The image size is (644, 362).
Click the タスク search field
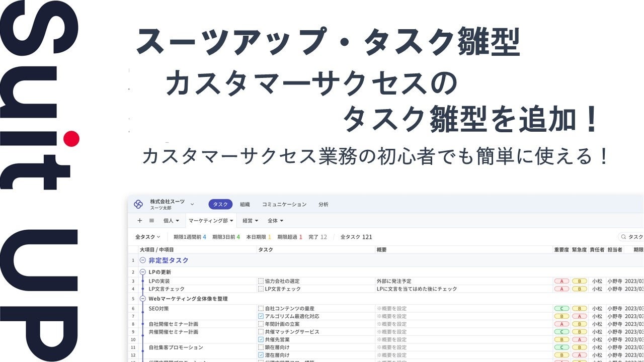(631, 237)
